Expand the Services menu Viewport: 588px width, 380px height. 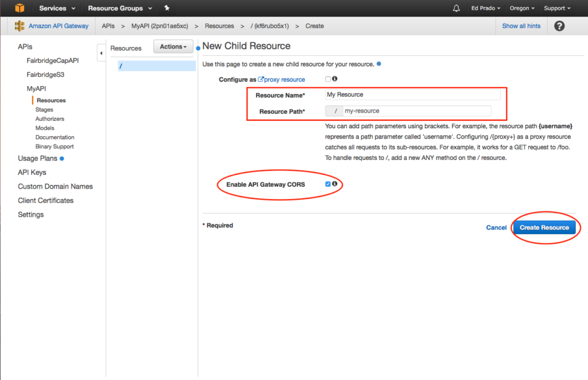coord(57,8)
